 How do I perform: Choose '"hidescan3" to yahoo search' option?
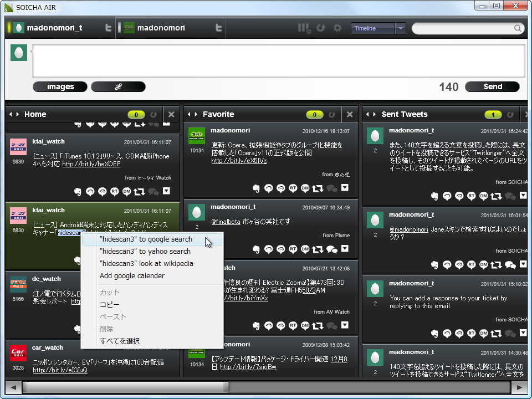tap(152, 252)
